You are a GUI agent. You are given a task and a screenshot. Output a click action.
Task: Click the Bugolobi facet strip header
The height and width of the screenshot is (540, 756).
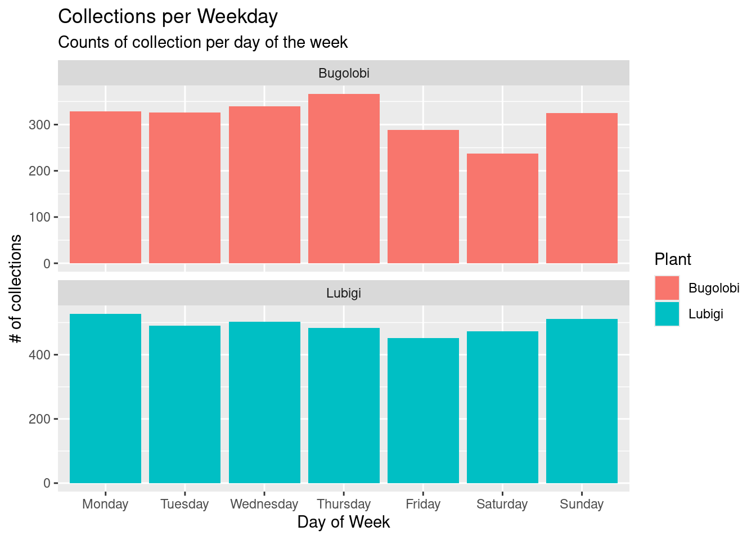344,73
